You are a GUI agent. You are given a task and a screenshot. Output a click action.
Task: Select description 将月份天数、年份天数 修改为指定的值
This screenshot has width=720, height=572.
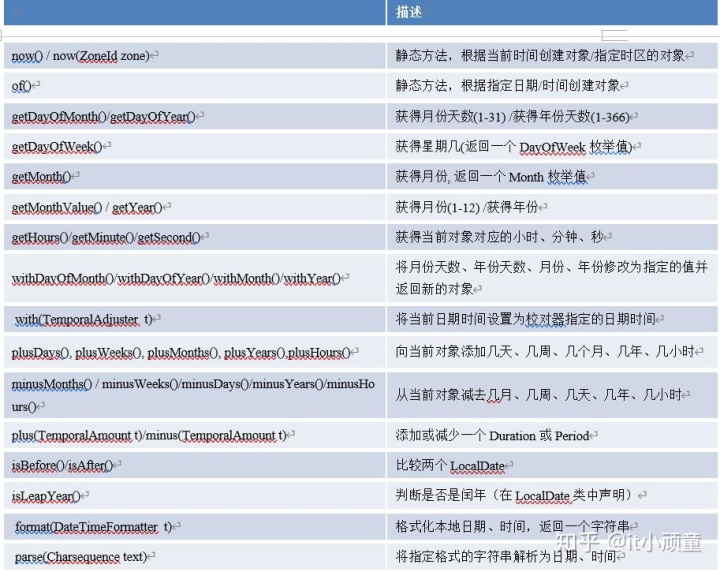[552, 278]
